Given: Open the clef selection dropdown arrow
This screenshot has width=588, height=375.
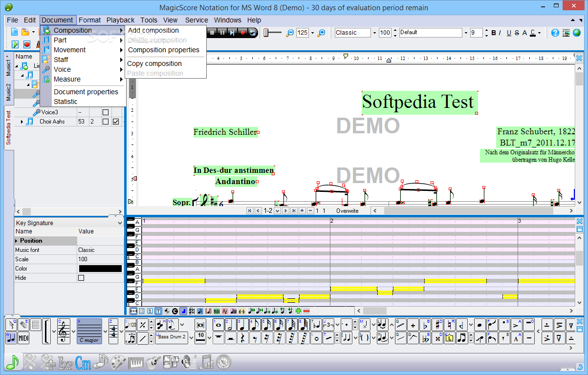Looking at the screenshot, I should pos(74,331).
